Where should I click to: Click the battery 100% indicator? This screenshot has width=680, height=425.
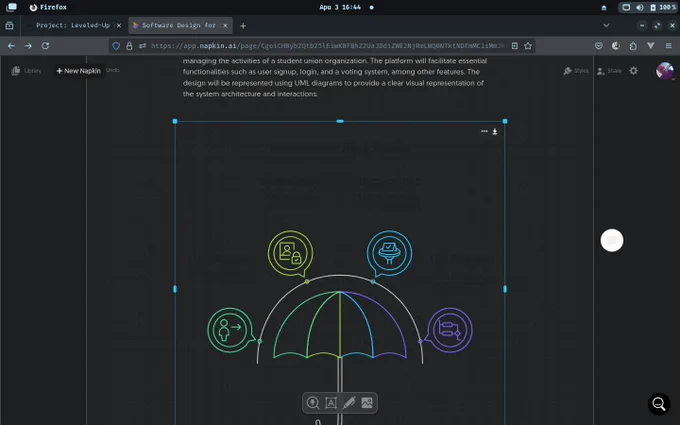click(663, 7)
